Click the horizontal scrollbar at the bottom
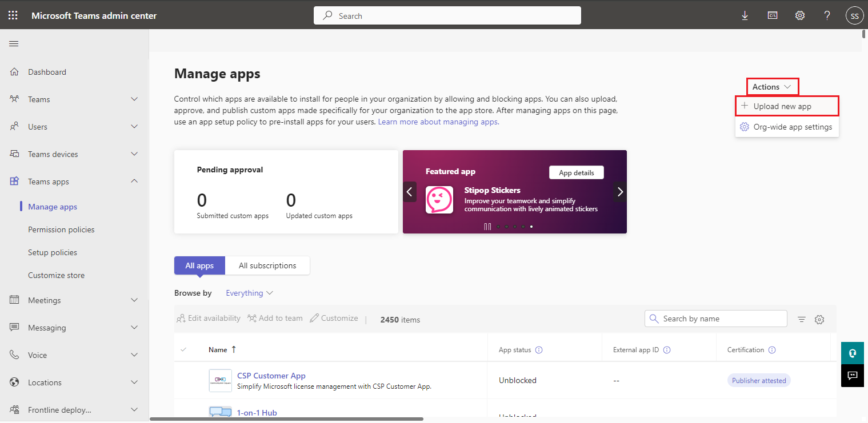868x423 pixels. tap(286, 418)
